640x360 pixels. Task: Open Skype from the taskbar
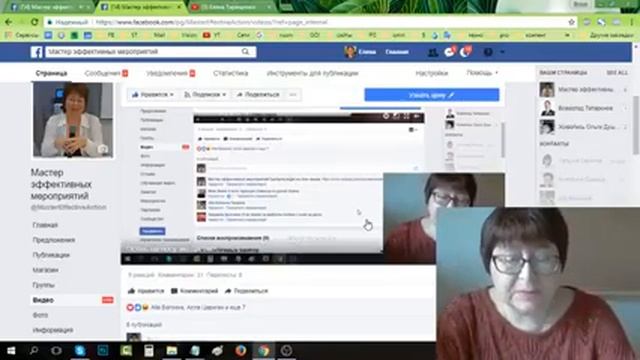click(80, 351)
